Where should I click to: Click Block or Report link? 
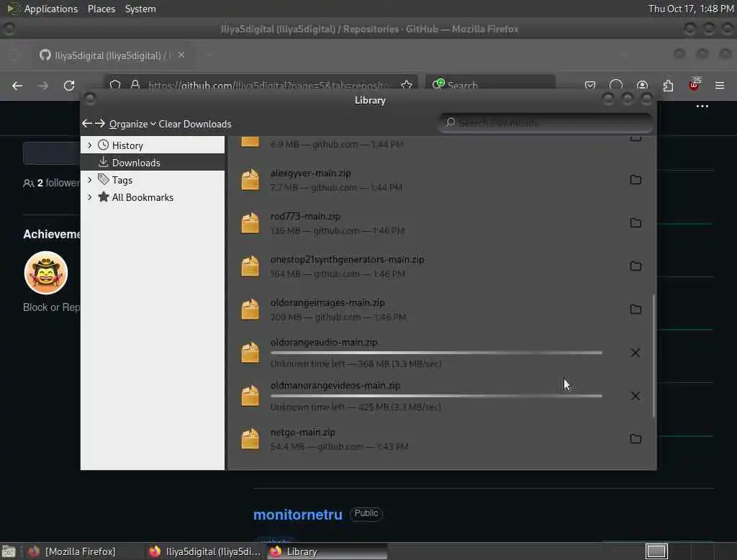(x=52, y=307)
